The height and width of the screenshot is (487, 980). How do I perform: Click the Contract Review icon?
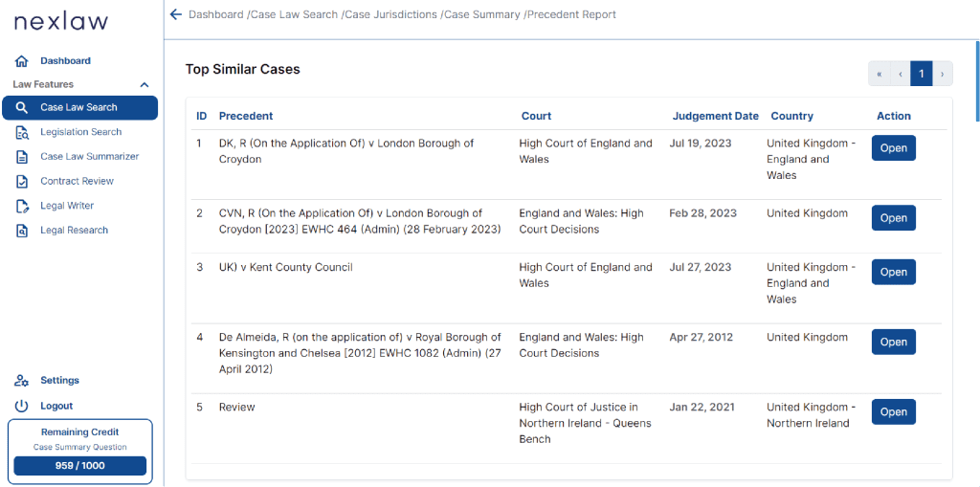tap(22, 181)
